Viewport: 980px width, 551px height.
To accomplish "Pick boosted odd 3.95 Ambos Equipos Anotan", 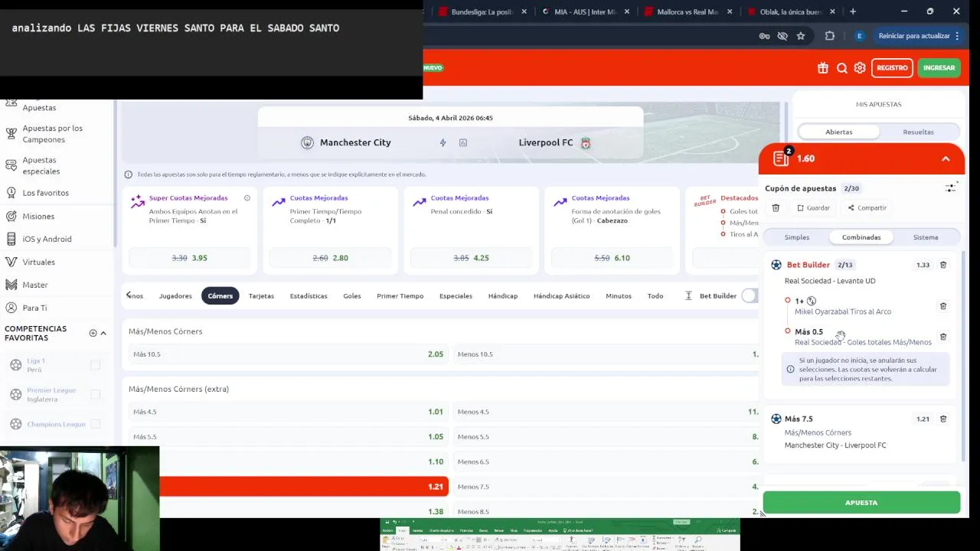I will [x=190, y=258].
